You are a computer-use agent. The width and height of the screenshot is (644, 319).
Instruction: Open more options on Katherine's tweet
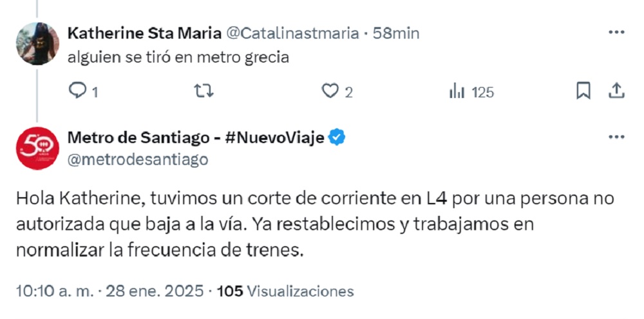pyautogui.click(x=616, y=32)
